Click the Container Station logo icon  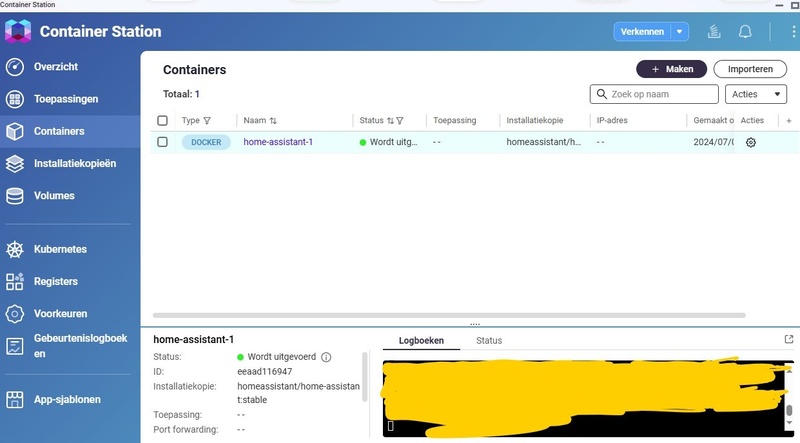pyautogui.click(x=18, y=31)
